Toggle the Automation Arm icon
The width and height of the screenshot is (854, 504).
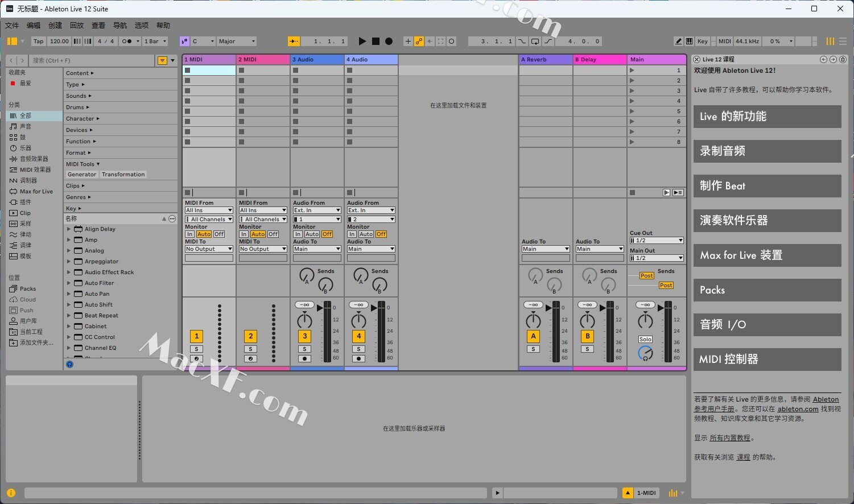pyautogui.click(x=419, y=41)
